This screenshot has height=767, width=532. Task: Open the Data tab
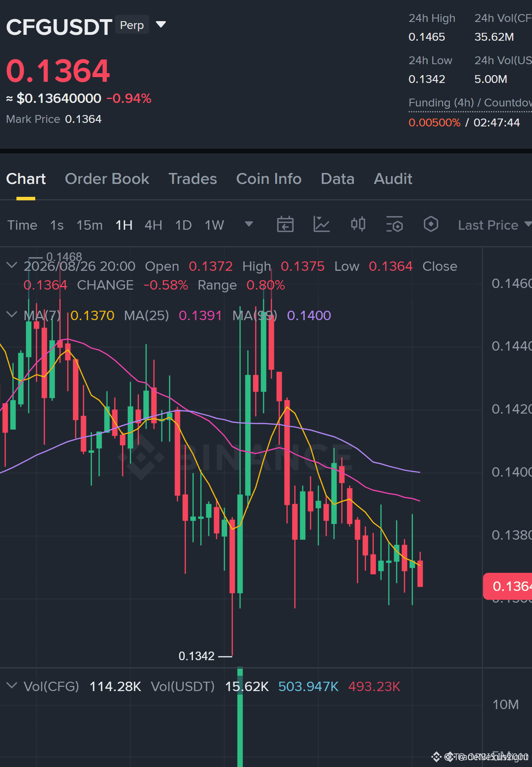(x=337, y=179)
